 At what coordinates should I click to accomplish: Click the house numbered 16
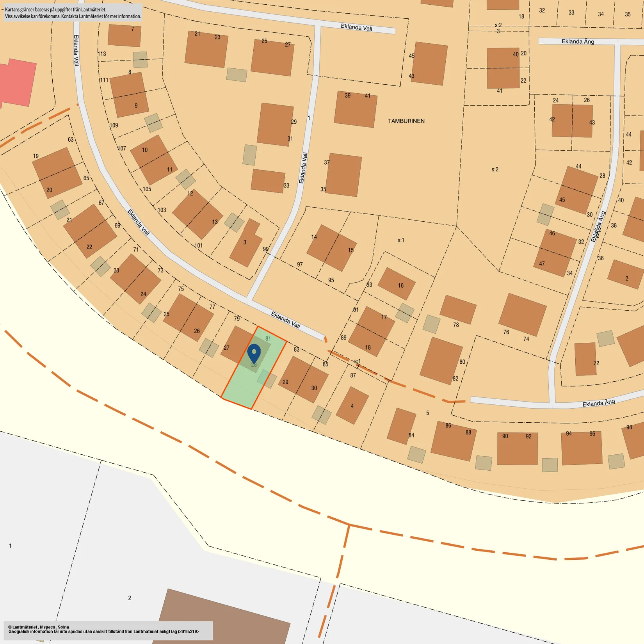[397, 284]
